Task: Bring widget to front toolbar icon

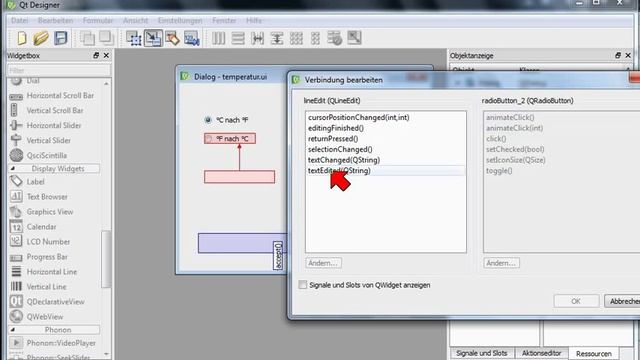Action: (106, 38)
